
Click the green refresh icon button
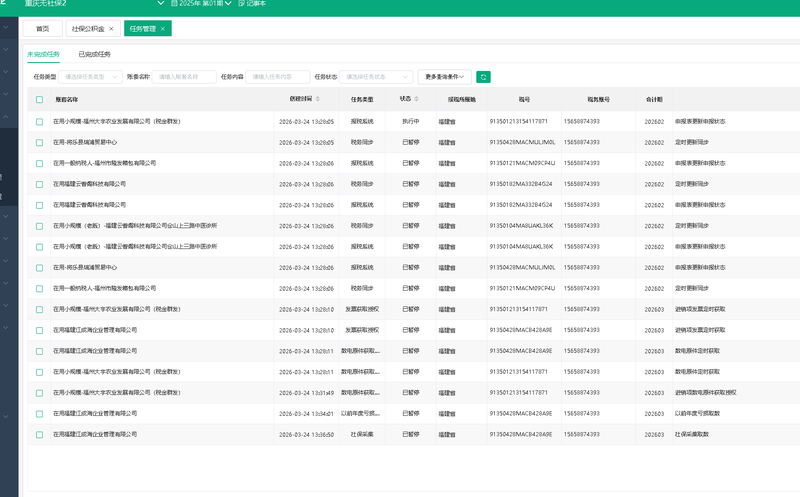click(x=483, y=77)
